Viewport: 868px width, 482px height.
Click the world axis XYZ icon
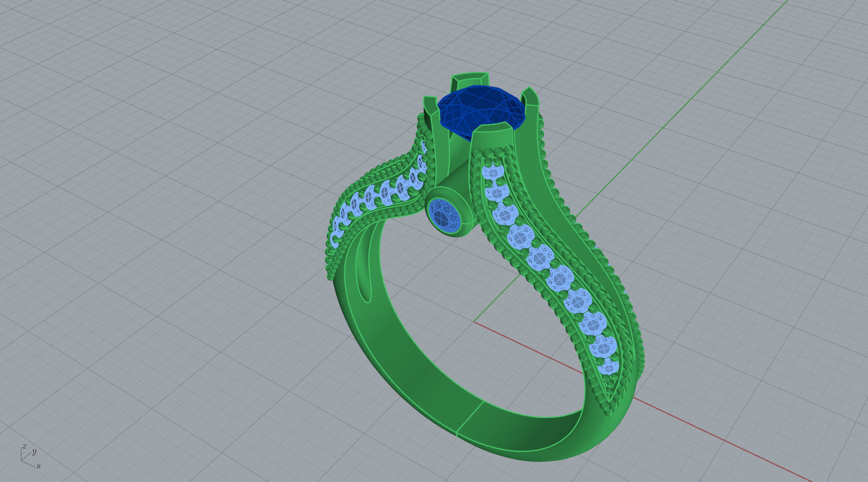(30, 456)
